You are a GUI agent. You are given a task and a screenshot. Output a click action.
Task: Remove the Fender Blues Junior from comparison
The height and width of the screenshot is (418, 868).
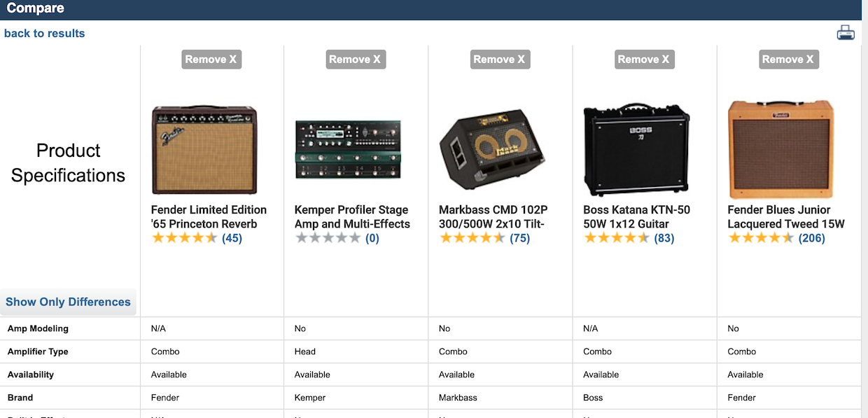(789, 59)
